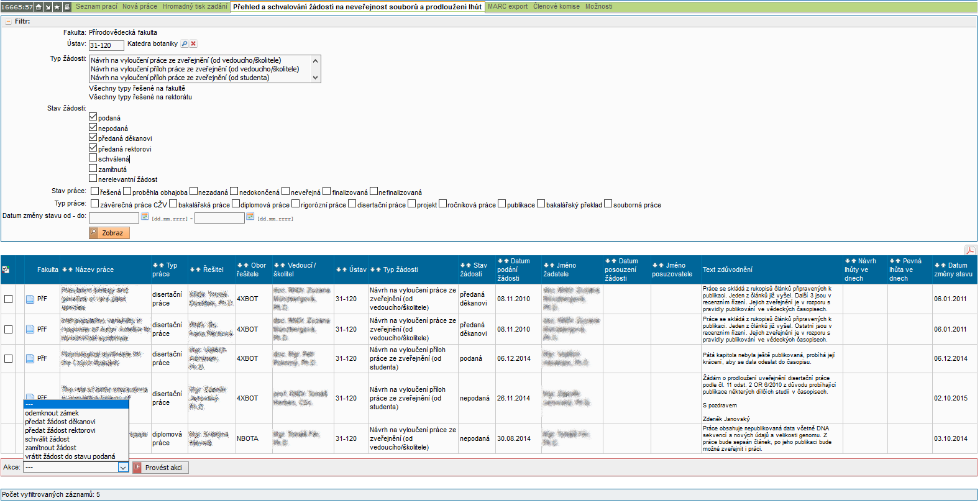This screenshot has height=503, width=980.
Task: Click the print icon in top toolbar
Action: click(66, 7)
